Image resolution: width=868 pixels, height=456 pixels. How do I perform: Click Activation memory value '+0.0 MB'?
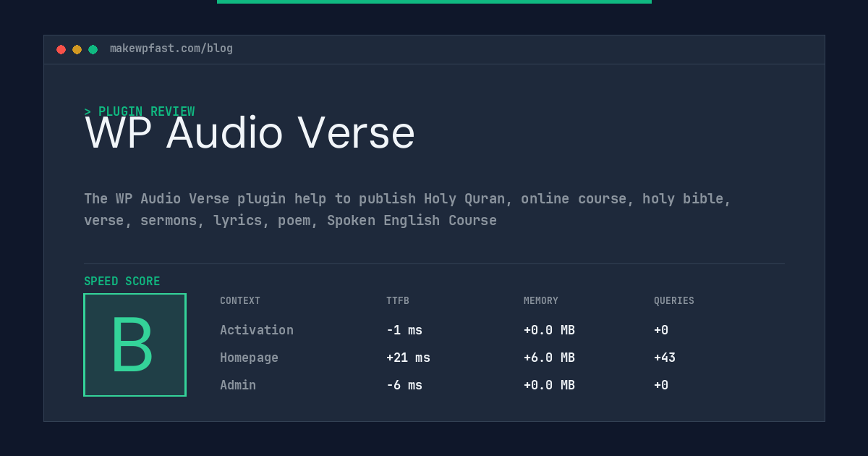(549, 330)
